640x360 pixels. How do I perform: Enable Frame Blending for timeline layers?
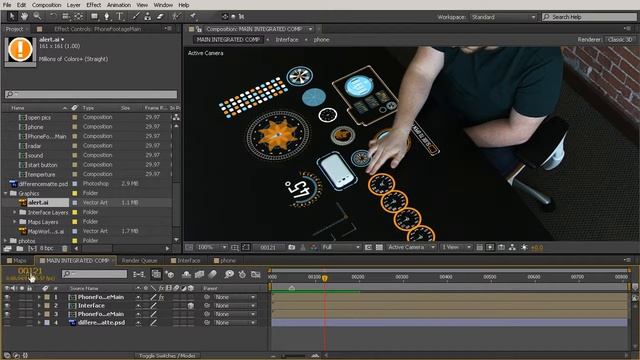coord(199,274)
